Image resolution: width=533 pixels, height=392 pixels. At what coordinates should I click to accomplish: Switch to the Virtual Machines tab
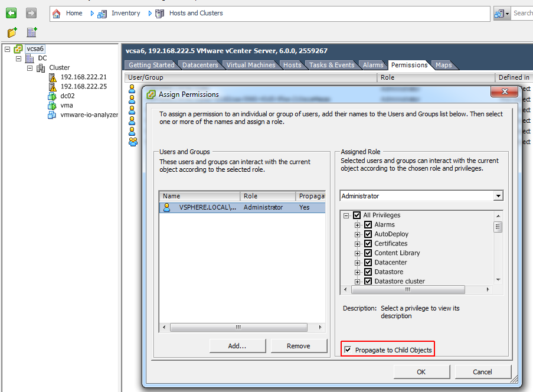(251, 65)
